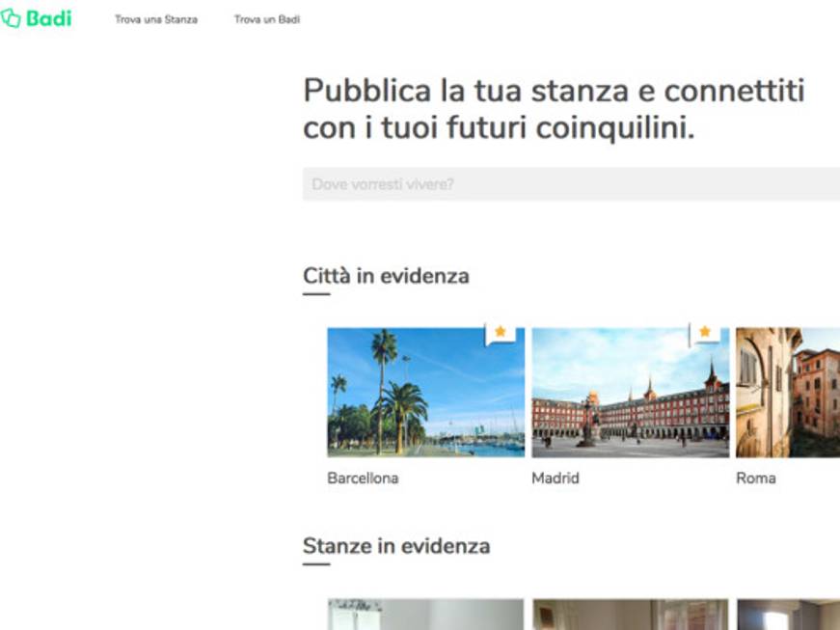
Task: Select the Barcellona city label
Action: [x=363, y=478]
